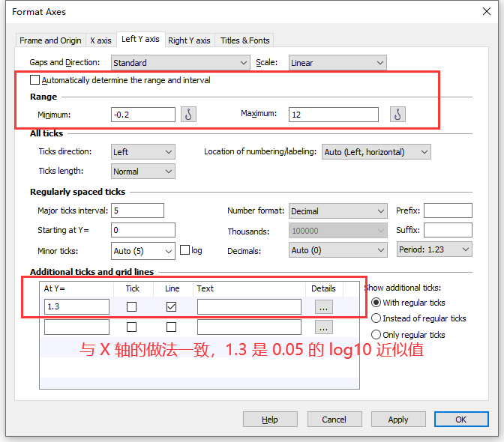Expand the Gaps and Direction dropdown
Image resolution: width=504 pixels, height=442 pixels.
coord(180,63)
